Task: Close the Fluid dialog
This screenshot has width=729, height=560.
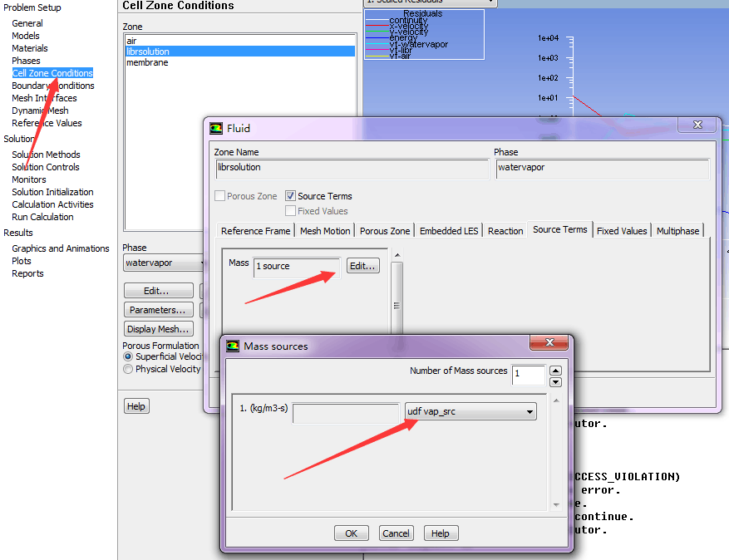Action: [x=697, y=125]
